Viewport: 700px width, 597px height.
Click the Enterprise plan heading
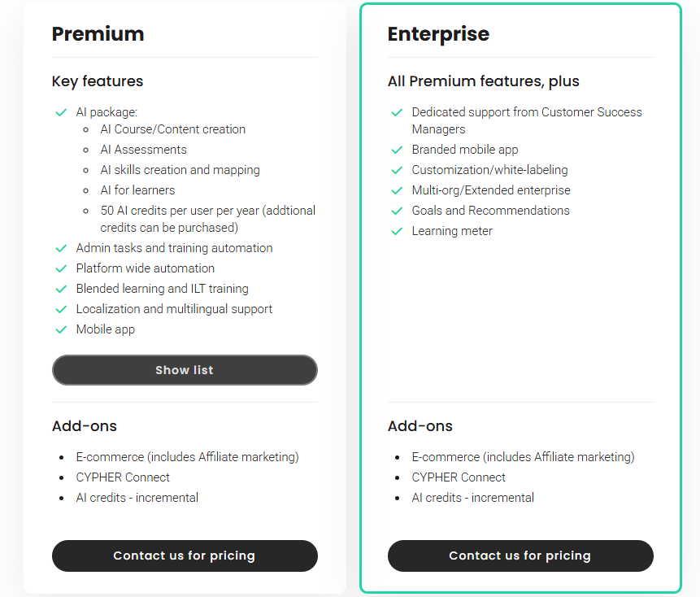tap(438, 34)
